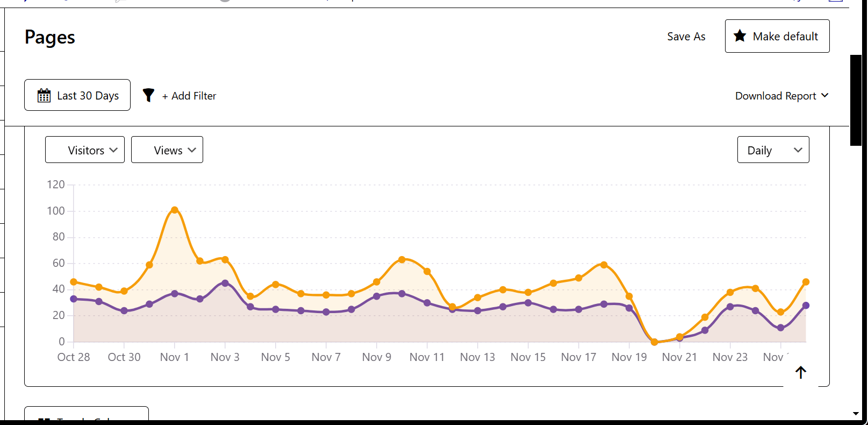Click the chevron next to Download Report
The width and height of the screenshot is (868, 425).
tap(825, 96)
